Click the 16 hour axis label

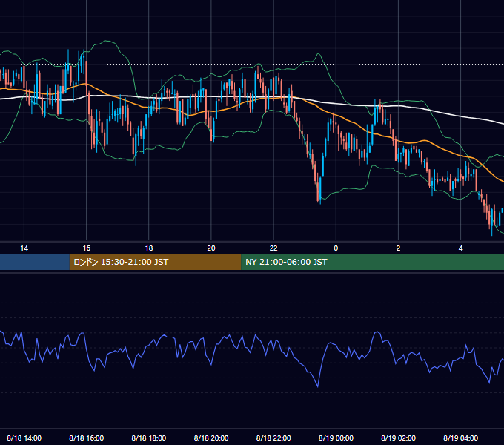(87, 248)
